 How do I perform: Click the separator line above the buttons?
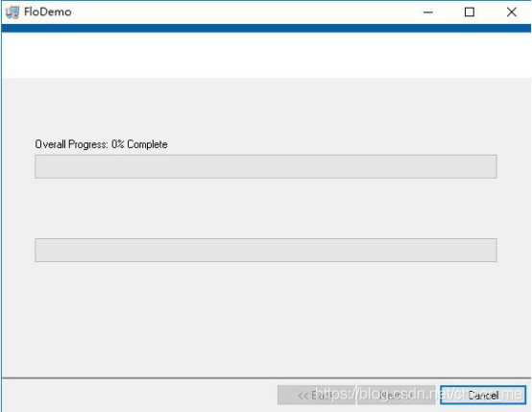266,377
